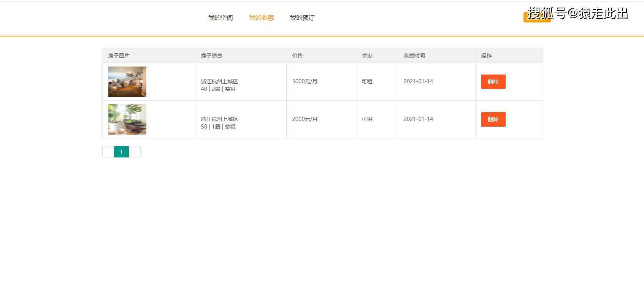
Task: Click the 收藏时间 column header
Action: click(x=414, y=56)
